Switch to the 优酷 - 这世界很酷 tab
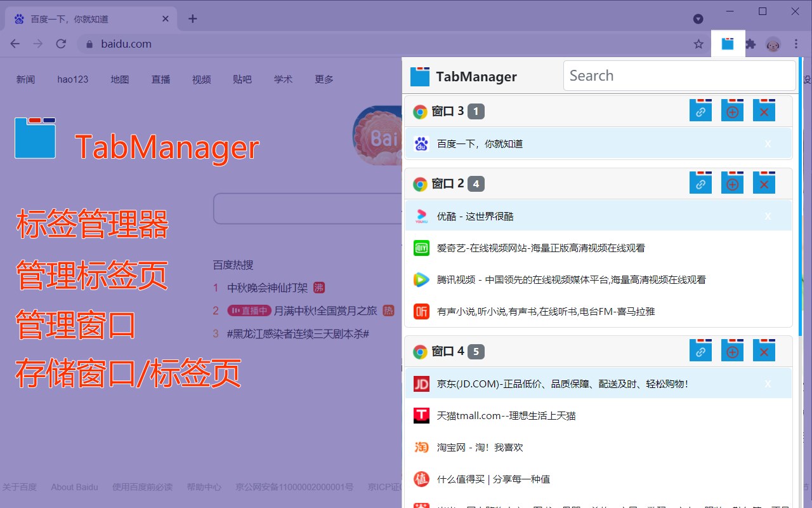Screen dimensions: 812x508 tap(598, 216)
